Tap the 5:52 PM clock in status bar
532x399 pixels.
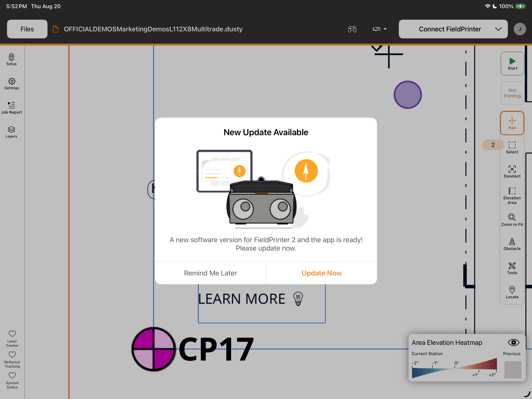point(17,6)
